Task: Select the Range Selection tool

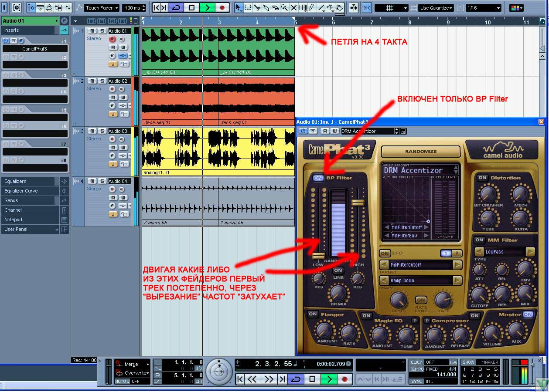Action: [x=248, y=8]
